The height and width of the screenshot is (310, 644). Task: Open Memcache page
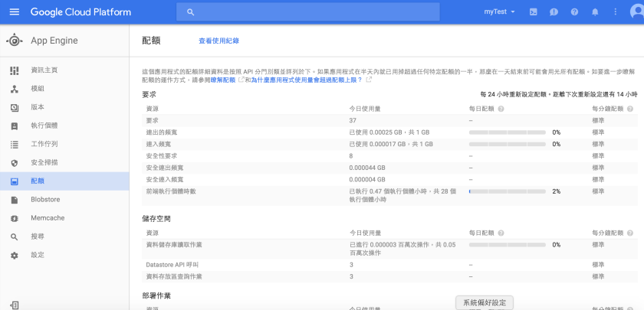[48, 217]
